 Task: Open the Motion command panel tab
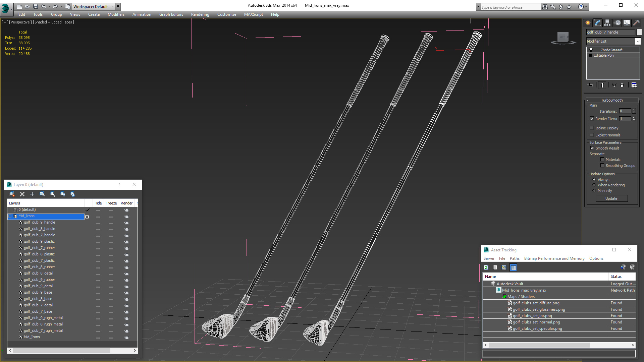(618, 23)
